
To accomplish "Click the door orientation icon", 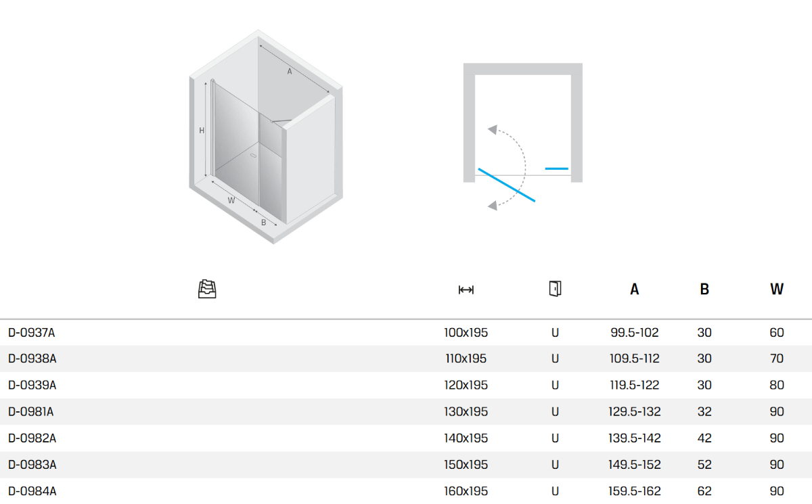I will tap(555, 289).
